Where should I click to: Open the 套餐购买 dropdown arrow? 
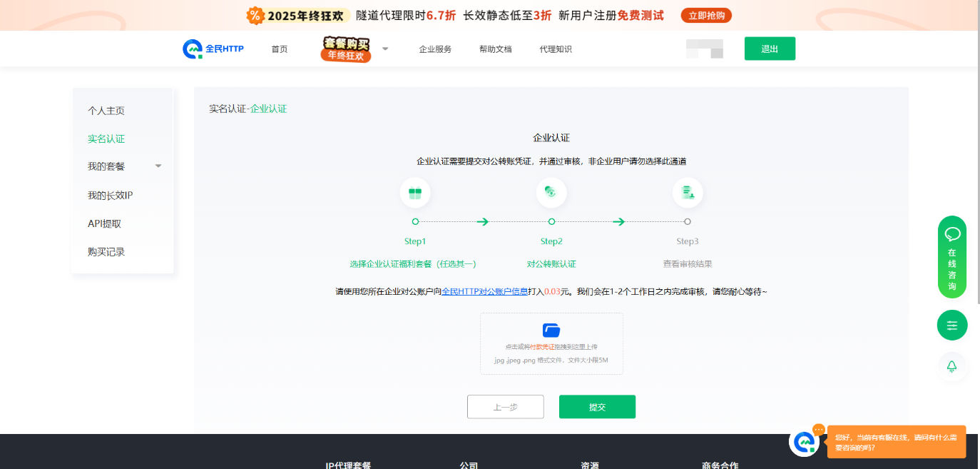[x=385, y=49]
